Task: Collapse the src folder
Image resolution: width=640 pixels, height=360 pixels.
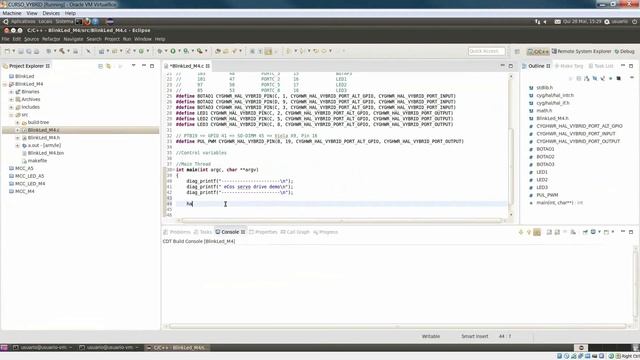Action: 11,115
